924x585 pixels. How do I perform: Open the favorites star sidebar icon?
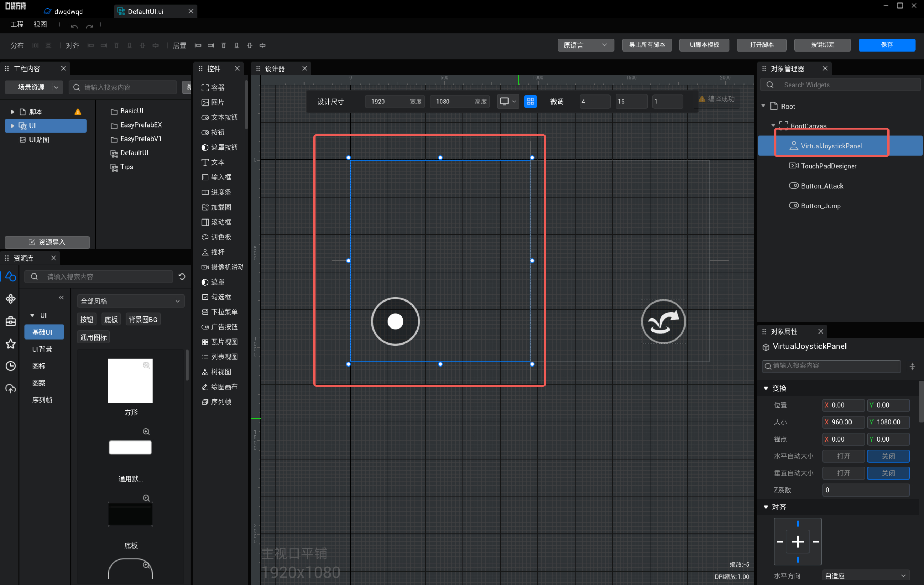click(x=11, y=344)
